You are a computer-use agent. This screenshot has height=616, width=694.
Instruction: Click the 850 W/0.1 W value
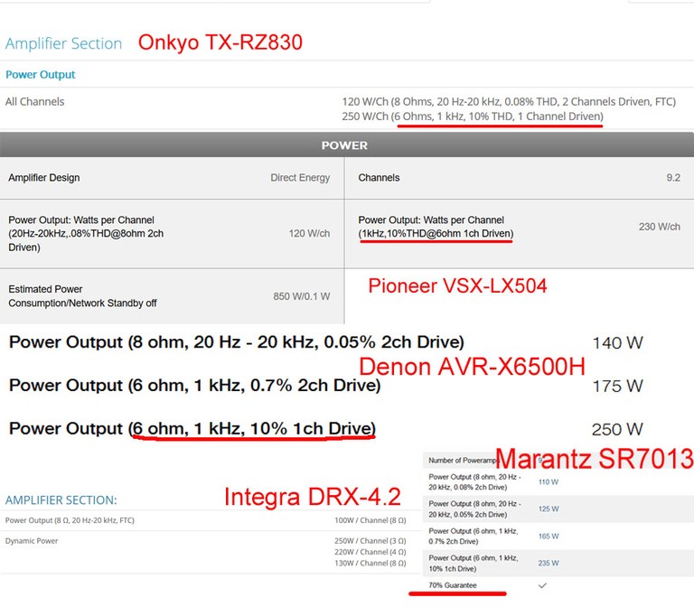(x=302, y=296)
